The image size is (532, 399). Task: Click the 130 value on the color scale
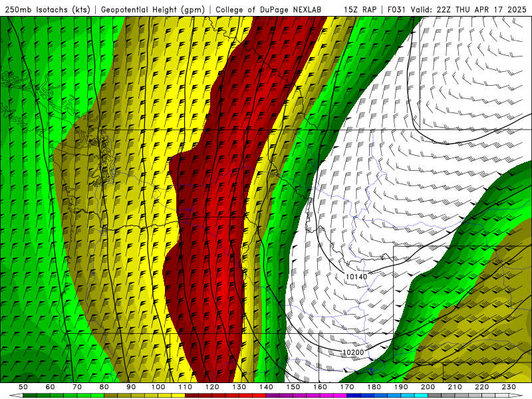pyautogui.click(x=239, y=387)
